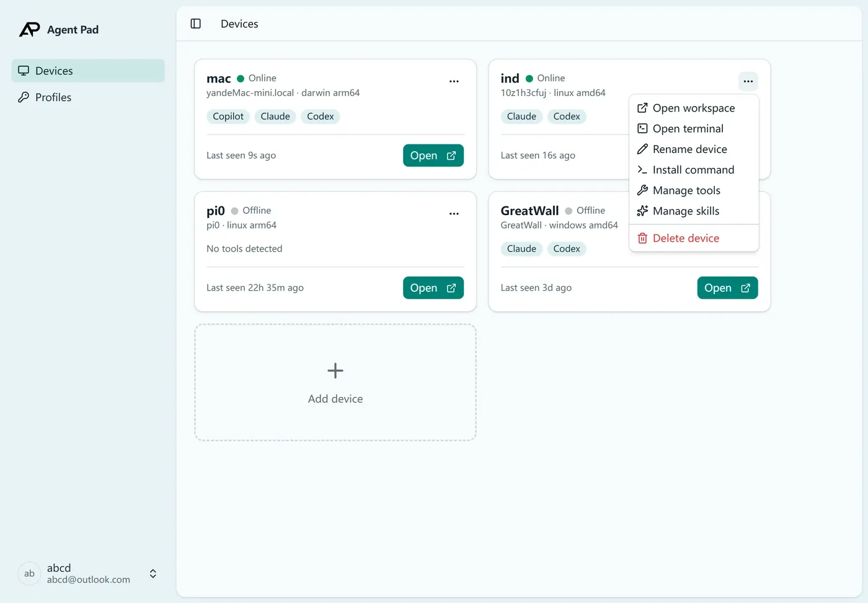Screen dimensions: 868x603
Task: Go to Devices in the sidebar
Action: pos(88,71)
